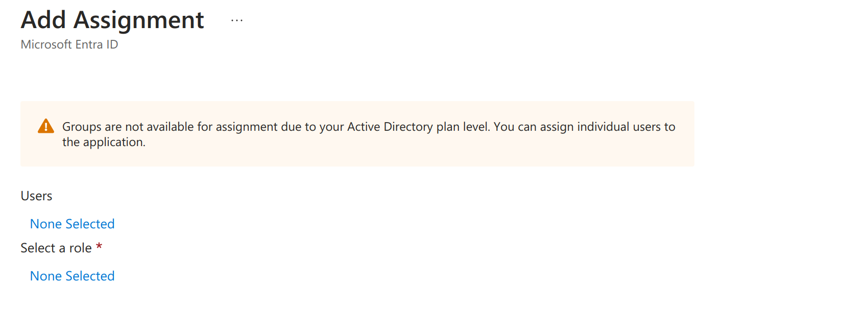
Task: Choose users via the first None Selected
Action: tap(73, 224)
